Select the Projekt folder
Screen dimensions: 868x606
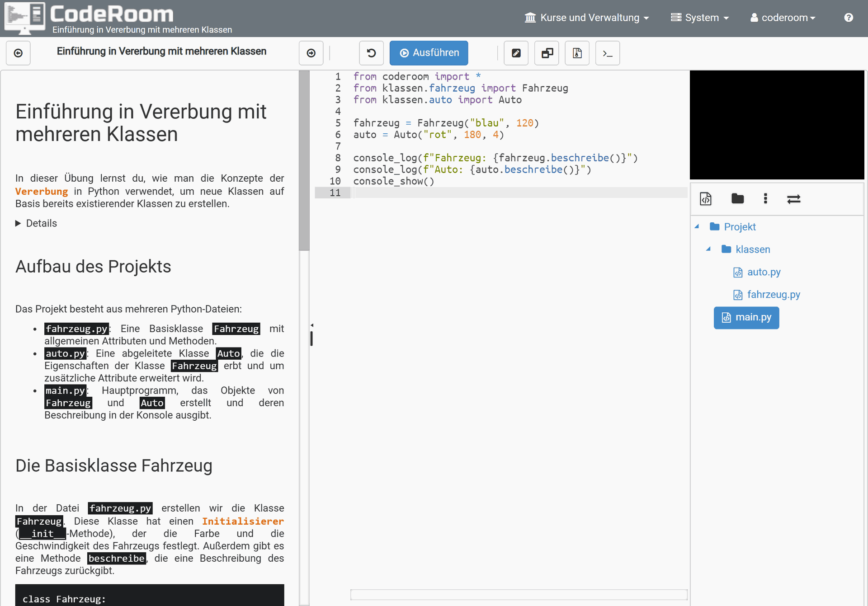click(733, 226)
